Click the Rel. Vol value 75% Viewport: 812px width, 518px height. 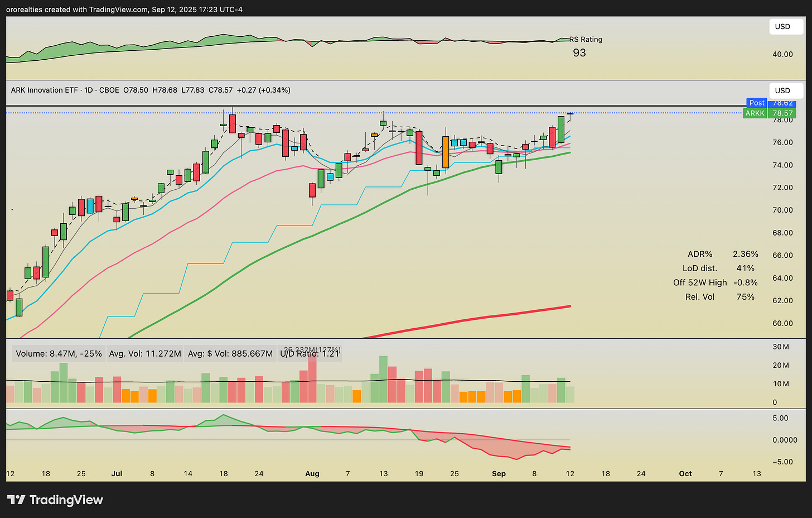pyautogui.click(x=746, y=297)
